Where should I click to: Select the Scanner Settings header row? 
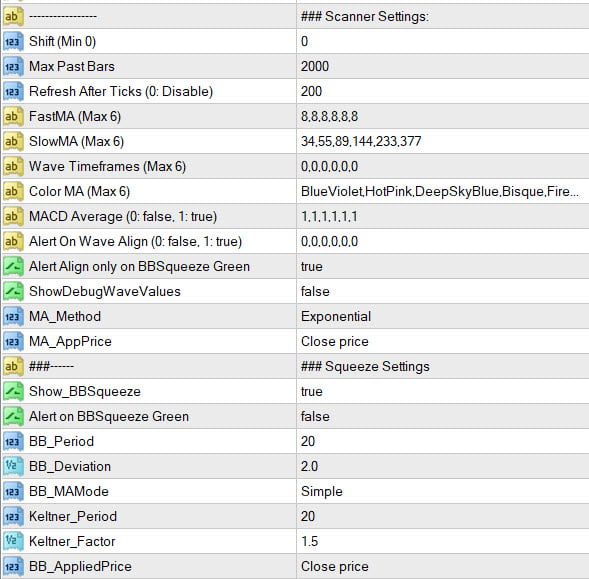click(x=294, y=16)
